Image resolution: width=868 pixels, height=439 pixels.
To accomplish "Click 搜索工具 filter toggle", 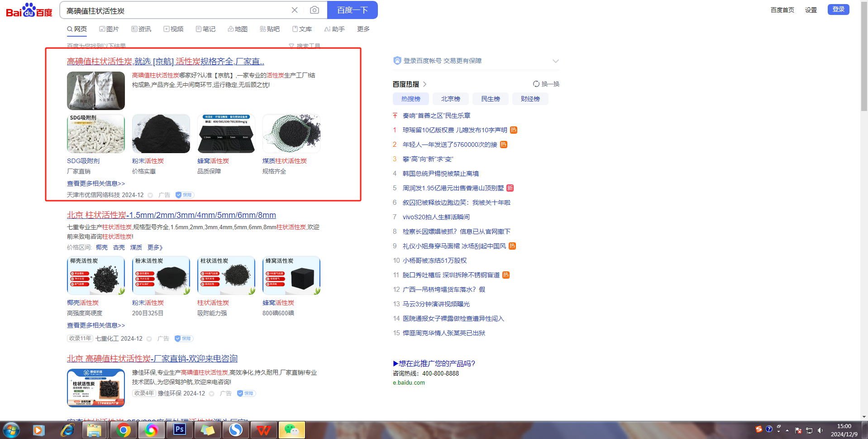I will click(305, 46).
